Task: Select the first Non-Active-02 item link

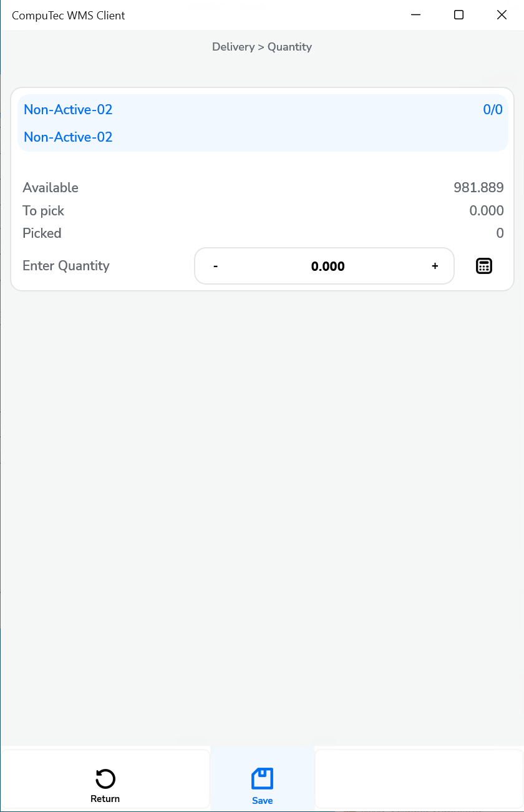Action: tap(67, 109)
